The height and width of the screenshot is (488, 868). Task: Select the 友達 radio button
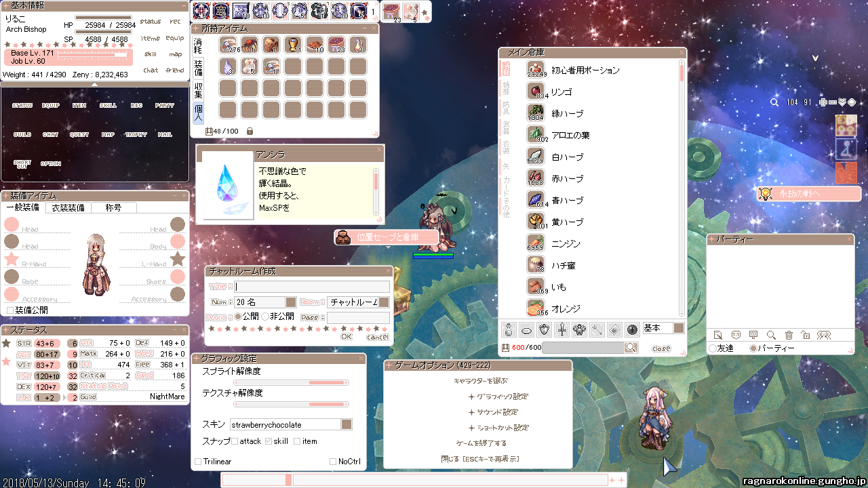pos(712,348)
